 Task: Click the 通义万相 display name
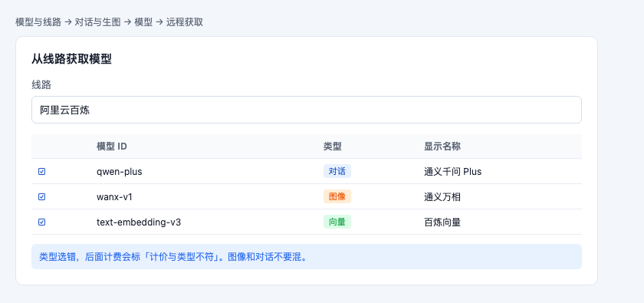coord(442,197)
